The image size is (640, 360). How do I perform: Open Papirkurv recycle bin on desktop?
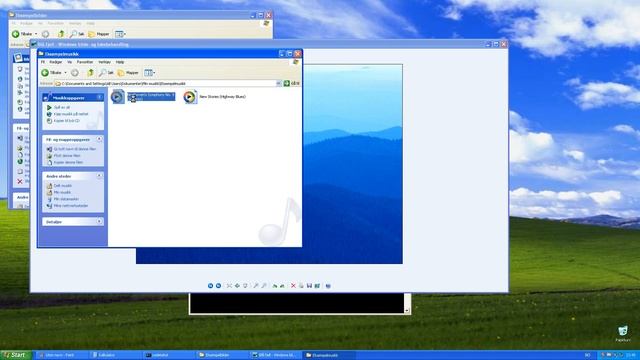point(623,333)
